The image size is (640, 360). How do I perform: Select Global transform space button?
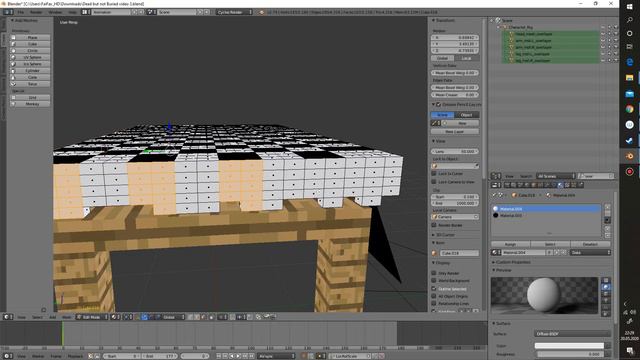click(x=443, y=58)
